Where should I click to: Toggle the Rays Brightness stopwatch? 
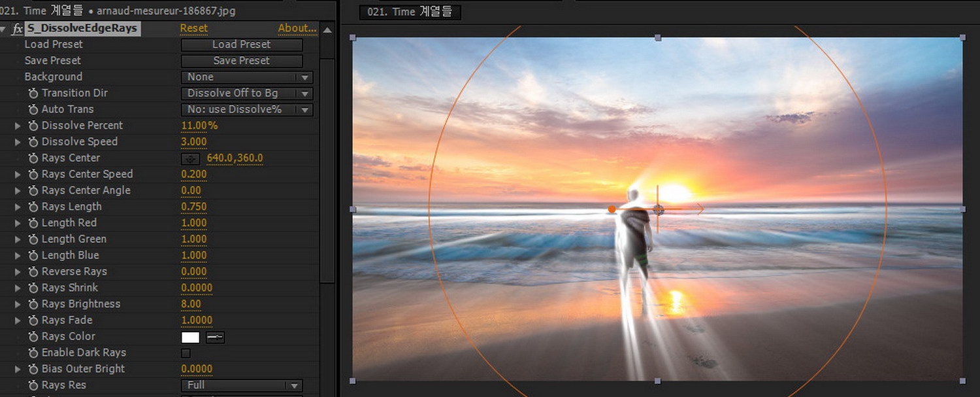(33, 304)
